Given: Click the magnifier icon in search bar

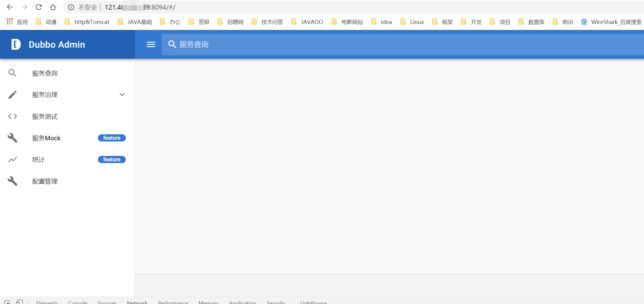Looking at the screenshot, I should click(172, 44).
